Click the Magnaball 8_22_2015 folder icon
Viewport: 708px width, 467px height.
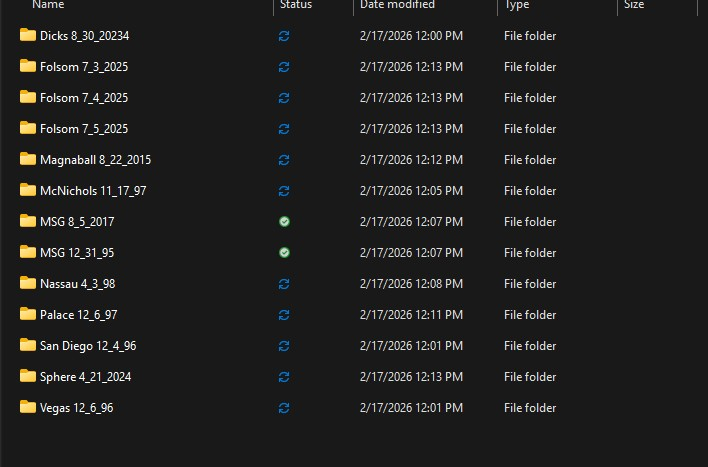(27, 160)
